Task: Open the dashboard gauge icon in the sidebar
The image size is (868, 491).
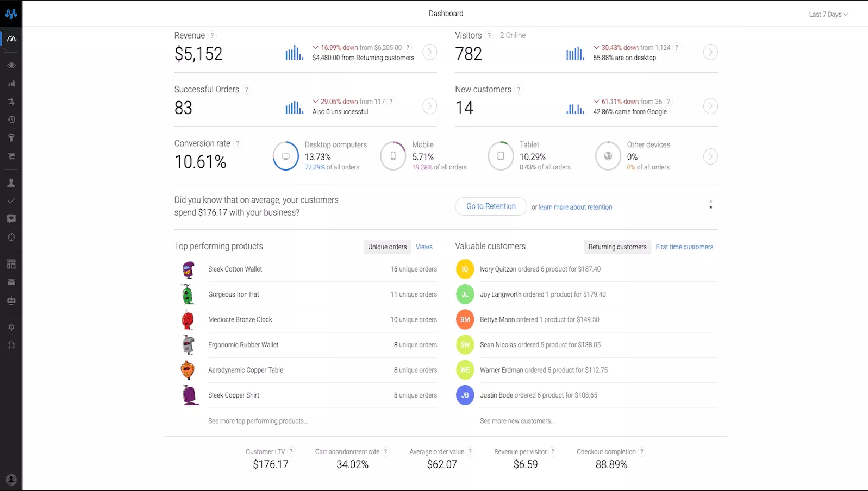Action: (x=11, y=39)
